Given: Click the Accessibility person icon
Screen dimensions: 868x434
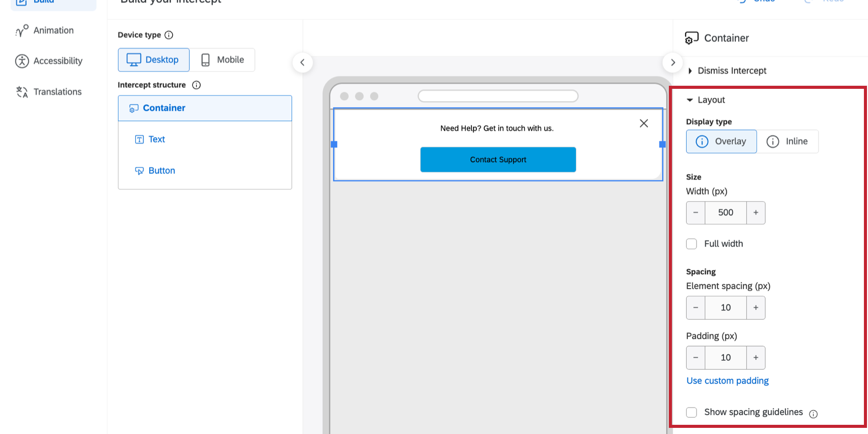Looking at the screenshot, I should [x=22, y=61].
